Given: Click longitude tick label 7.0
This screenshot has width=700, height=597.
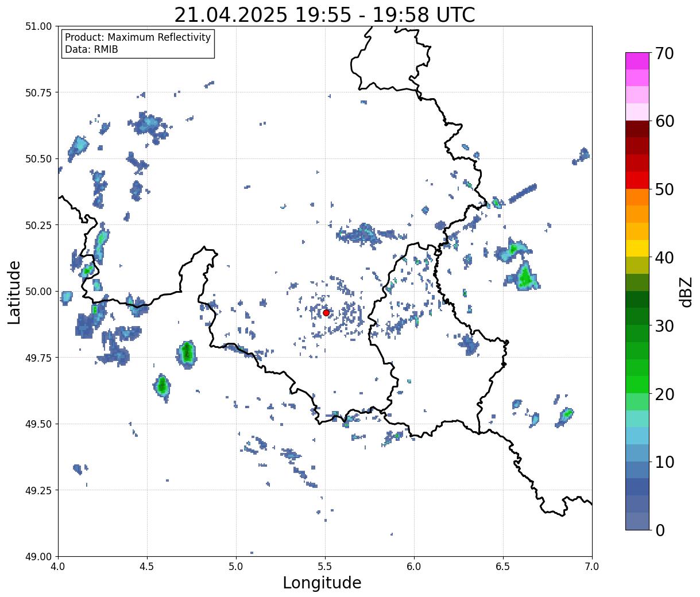Looking at the screenshot, I should pyautogui.click(x=592, y=567).
